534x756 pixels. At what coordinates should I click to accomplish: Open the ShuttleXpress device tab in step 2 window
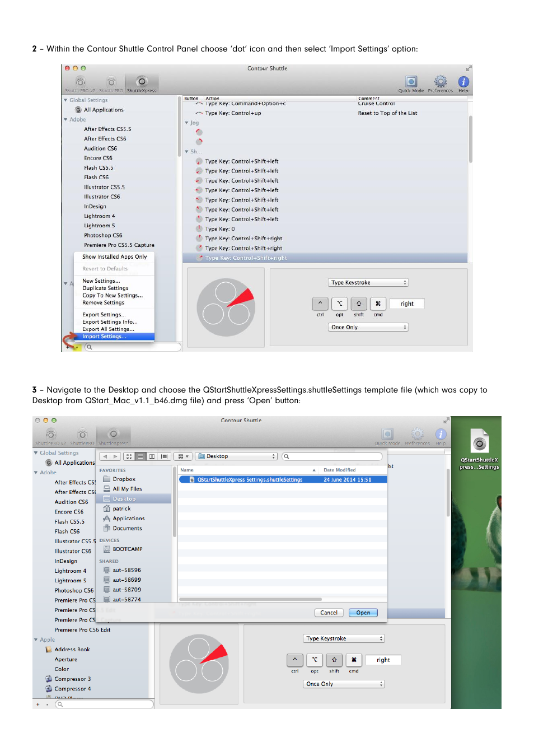142,84
